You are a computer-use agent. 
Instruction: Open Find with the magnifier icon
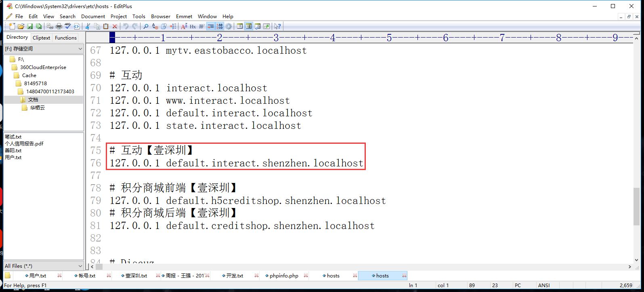point(146,26)
